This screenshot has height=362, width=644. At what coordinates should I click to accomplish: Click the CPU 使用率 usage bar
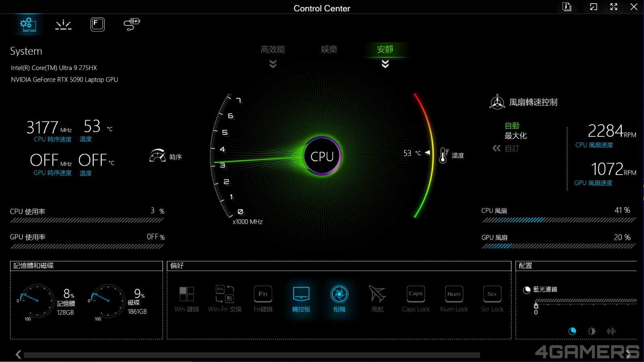pyautogui.click(x=87, y=220)
